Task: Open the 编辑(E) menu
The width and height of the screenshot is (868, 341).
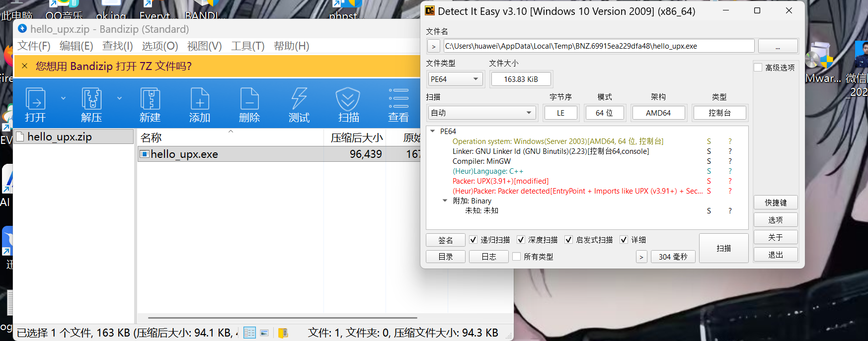Action: point(76,46)
